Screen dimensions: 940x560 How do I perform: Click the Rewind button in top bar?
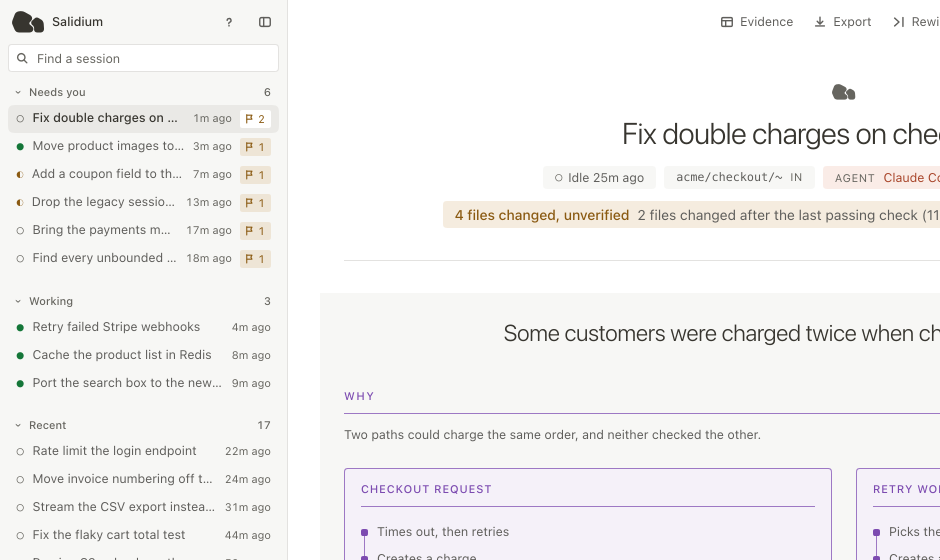pos(916,22)
